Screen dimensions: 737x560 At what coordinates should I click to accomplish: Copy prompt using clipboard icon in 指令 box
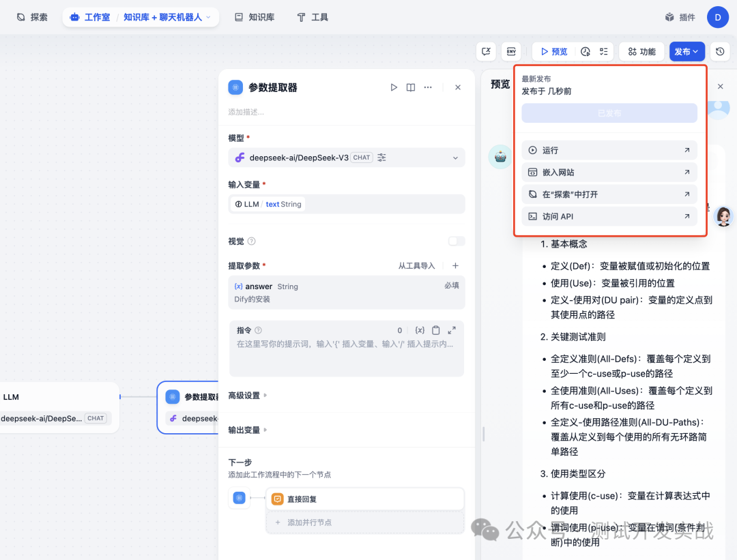point(435,329)
